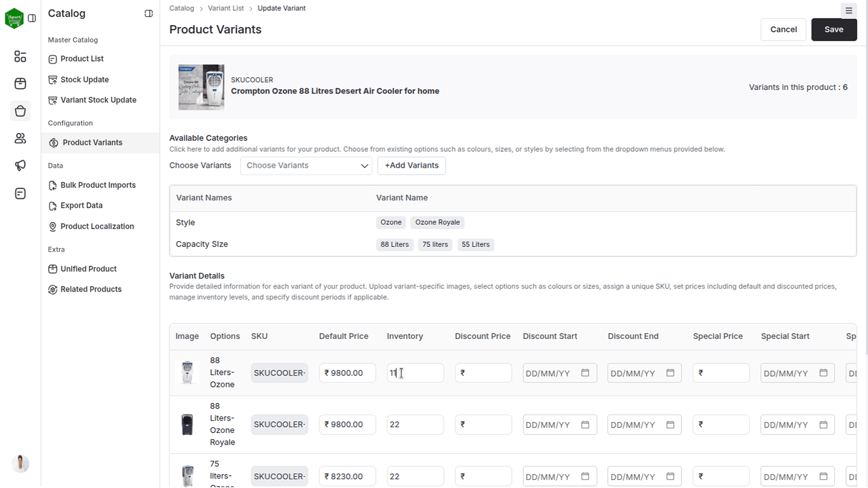Click the 55 Liters capacity tag

(x=475, y=245)
